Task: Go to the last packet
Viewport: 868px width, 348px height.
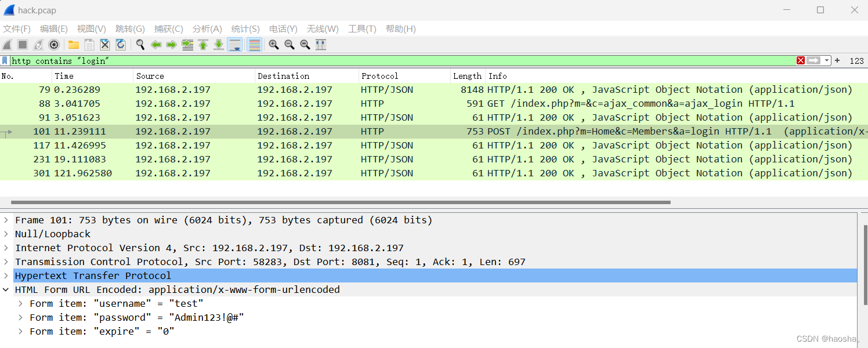Action: 219,45
